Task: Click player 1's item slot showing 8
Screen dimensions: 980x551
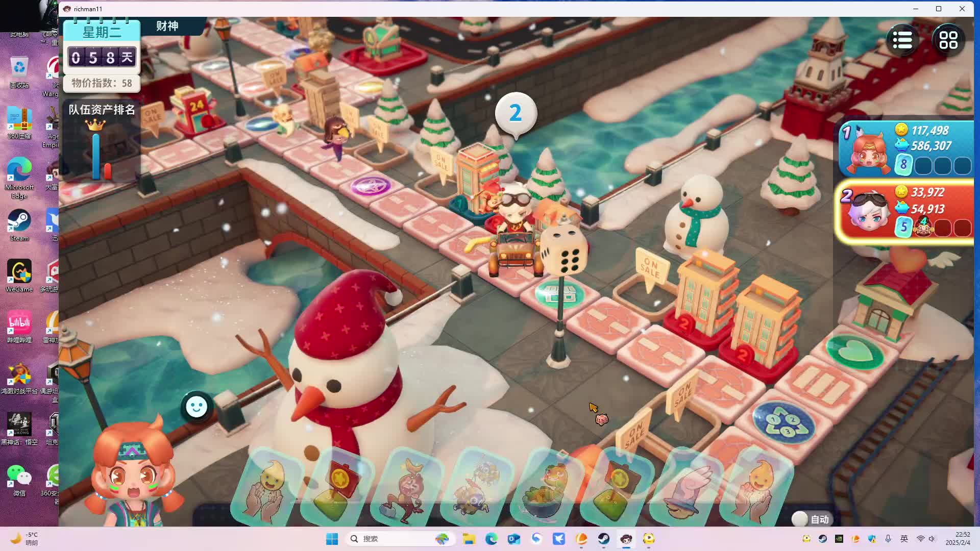Action: tap(903, 164)
